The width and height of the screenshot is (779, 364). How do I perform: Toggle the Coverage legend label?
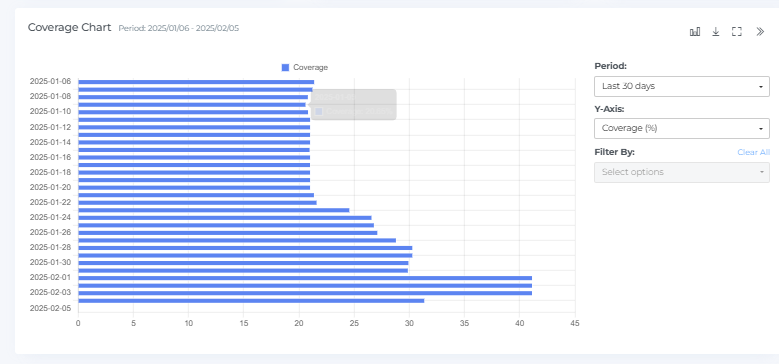pyautogui.click(x=311, y=68)
